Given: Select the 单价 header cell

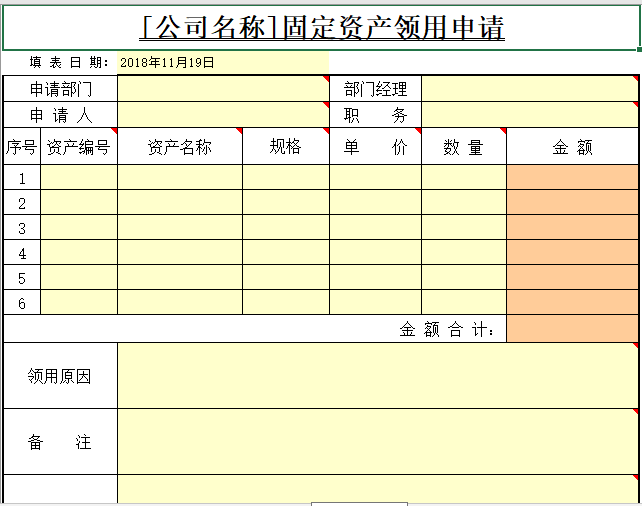Looking at the screenshot, I should pyautogui.click(x=375, y=147).
